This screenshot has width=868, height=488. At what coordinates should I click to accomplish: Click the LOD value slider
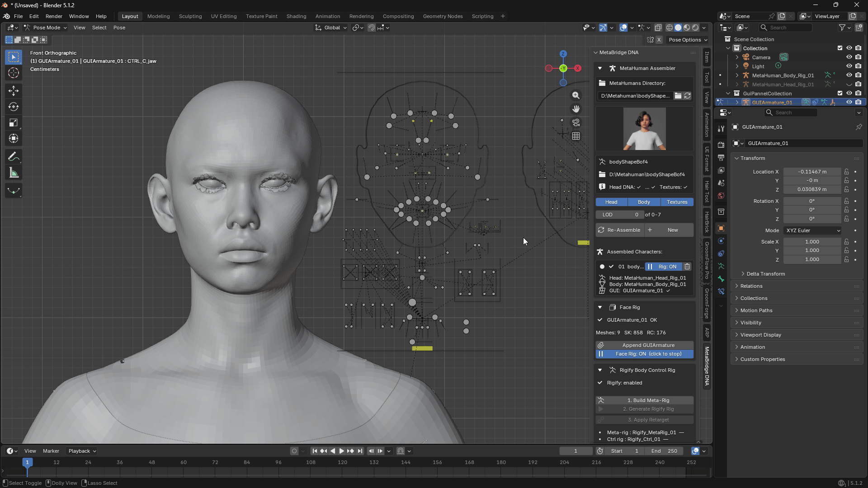tap(619, 215)
